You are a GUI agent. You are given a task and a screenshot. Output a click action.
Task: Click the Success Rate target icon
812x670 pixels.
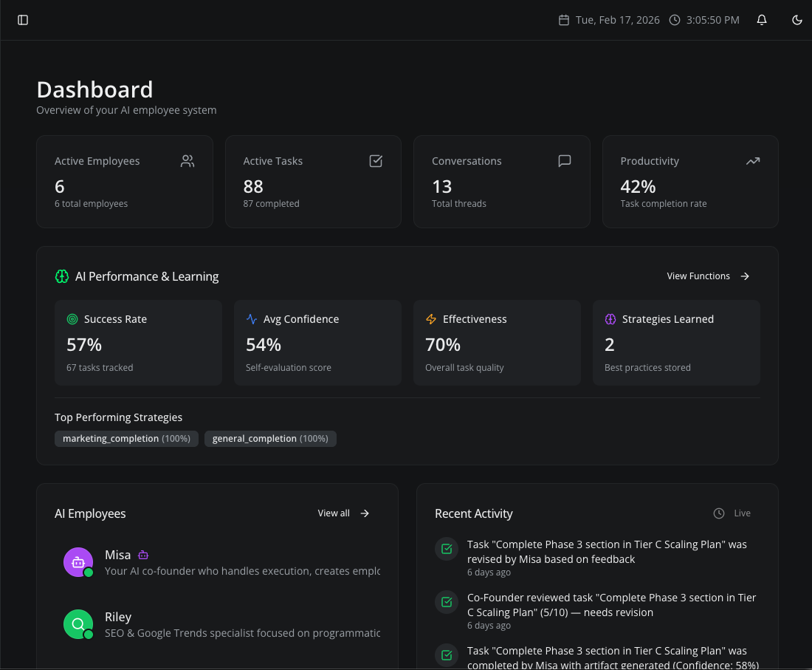coord(72,318)
